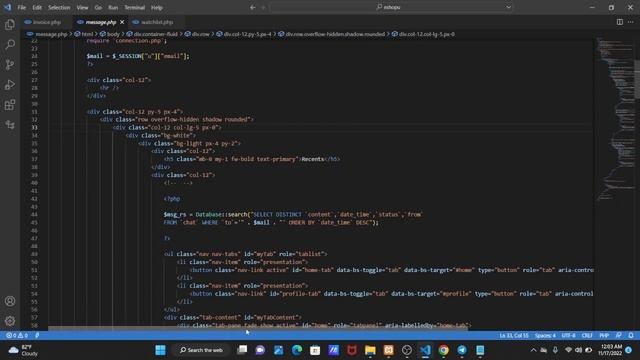Open the Manage gear icon

click(10, 321)
